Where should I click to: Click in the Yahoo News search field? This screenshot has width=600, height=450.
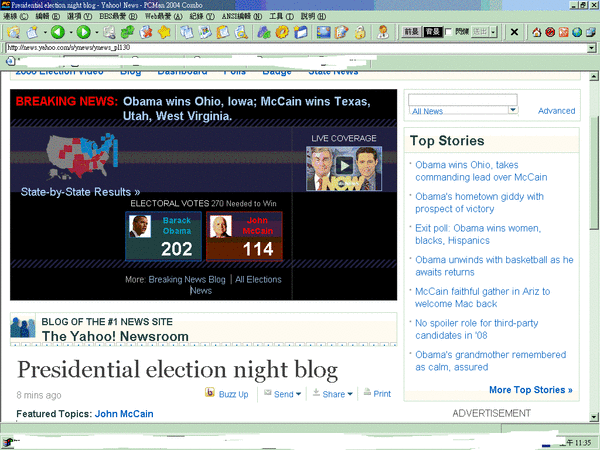tap(463, 99)
